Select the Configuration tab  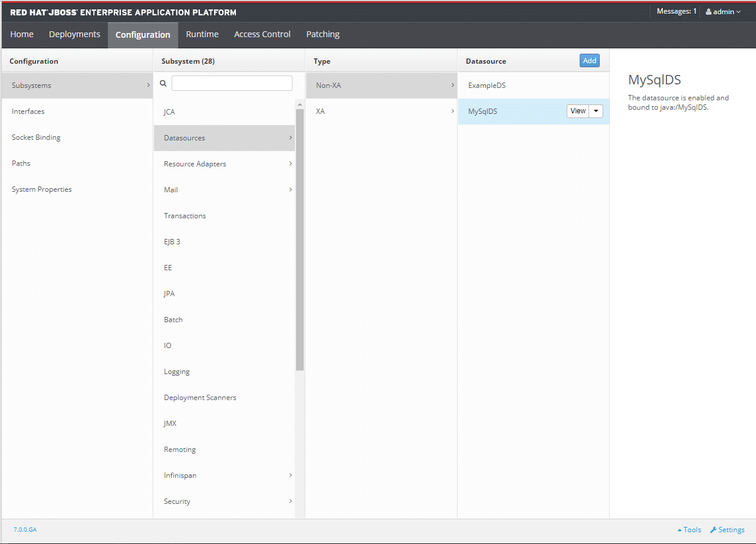pyautogui.click(x=143, y=35)
